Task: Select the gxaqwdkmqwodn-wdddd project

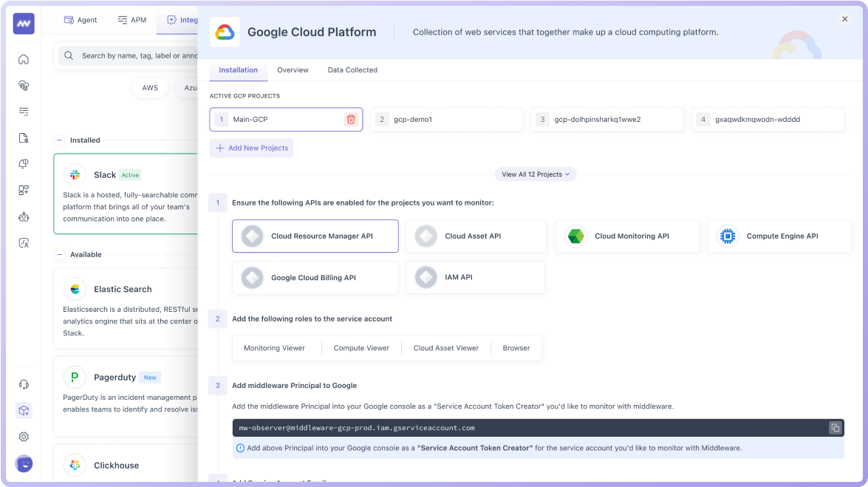Action: point(768,119)
